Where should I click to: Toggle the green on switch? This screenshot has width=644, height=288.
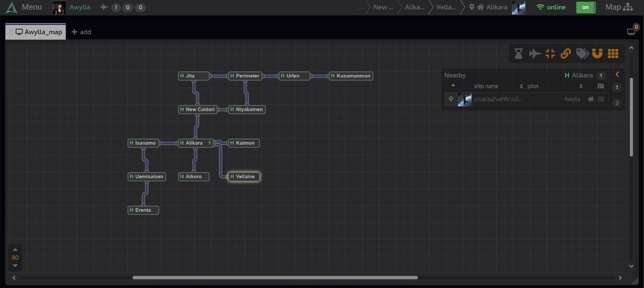click(x=586, y=8)
